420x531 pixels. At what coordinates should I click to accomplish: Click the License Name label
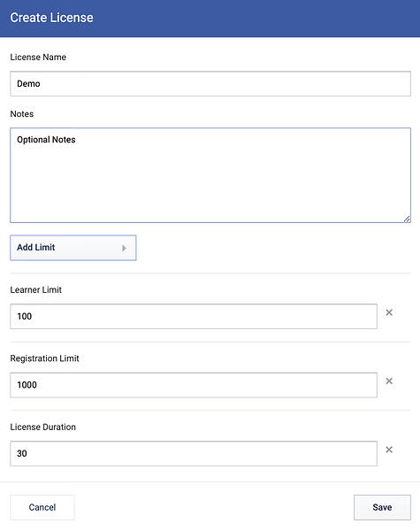click(x=38, y=58)
